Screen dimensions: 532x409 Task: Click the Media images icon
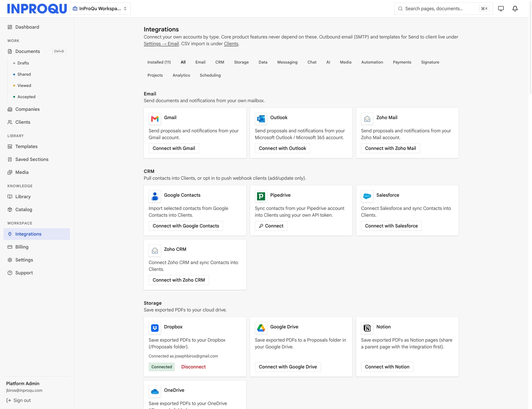pos(10,172)
